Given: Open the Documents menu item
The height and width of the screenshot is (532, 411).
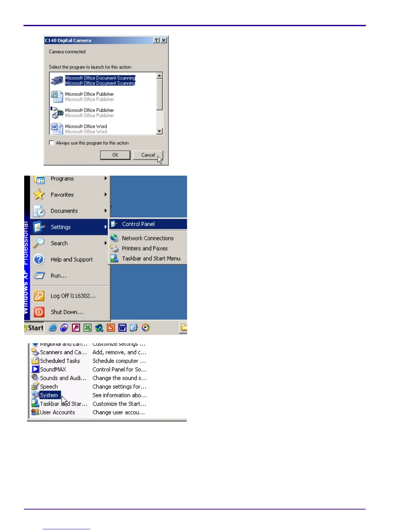Looking at the screenshot, I should (x=70, y=211).
